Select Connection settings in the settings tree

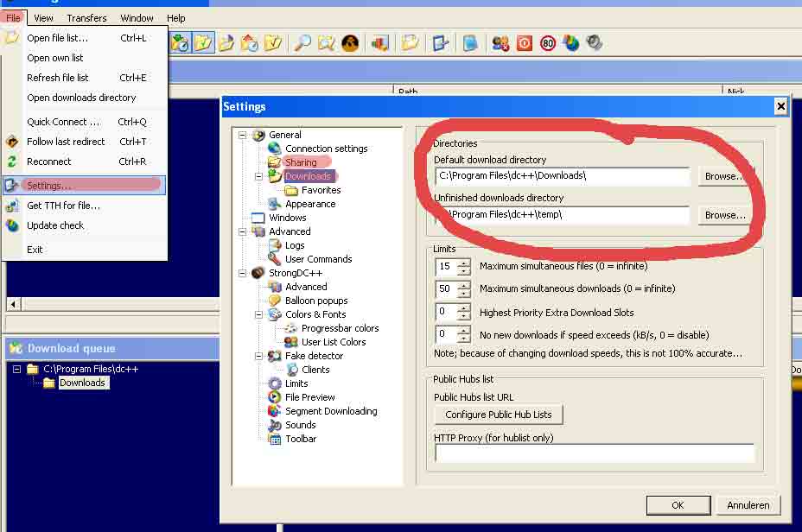[327, 149]
